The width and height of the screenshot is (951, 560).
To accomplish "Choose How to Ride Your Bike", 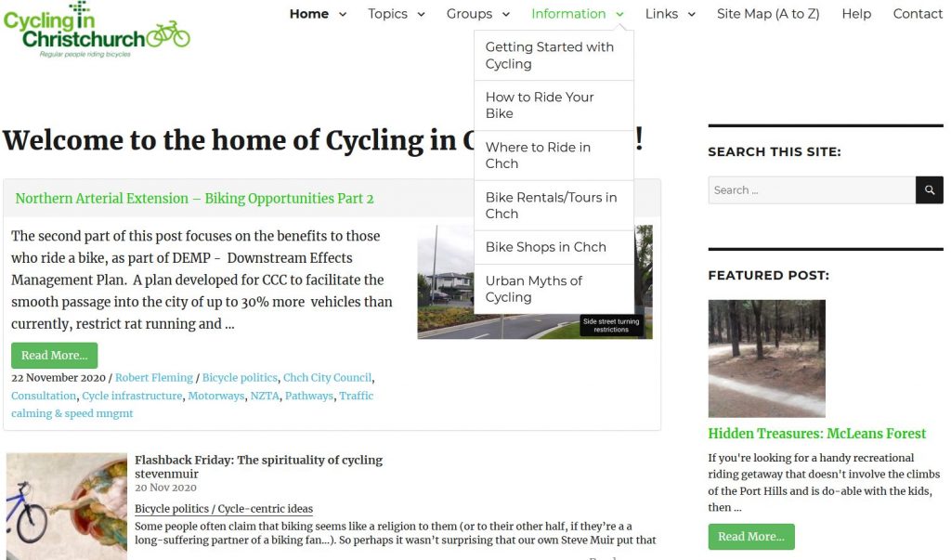I will tap(554, 106).
